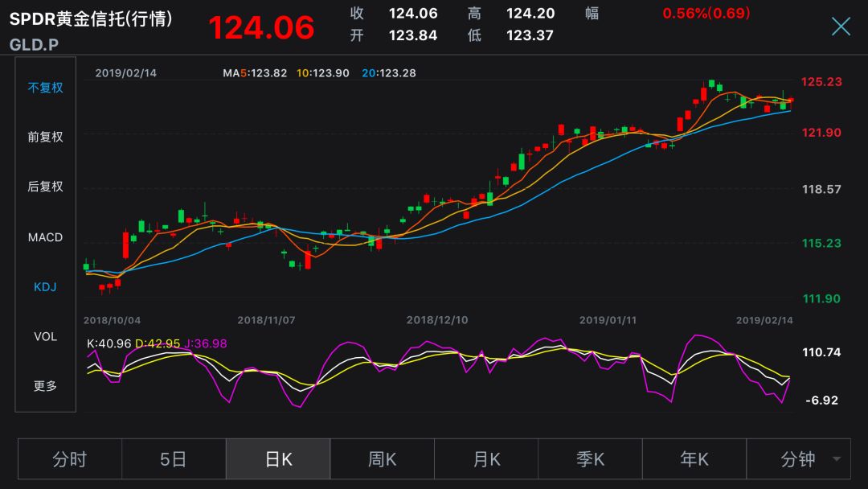This screenshot has width=868, height=489.
Task: Switch to the 年K yearly candlestick tab
Action: (x=694, y=459)
